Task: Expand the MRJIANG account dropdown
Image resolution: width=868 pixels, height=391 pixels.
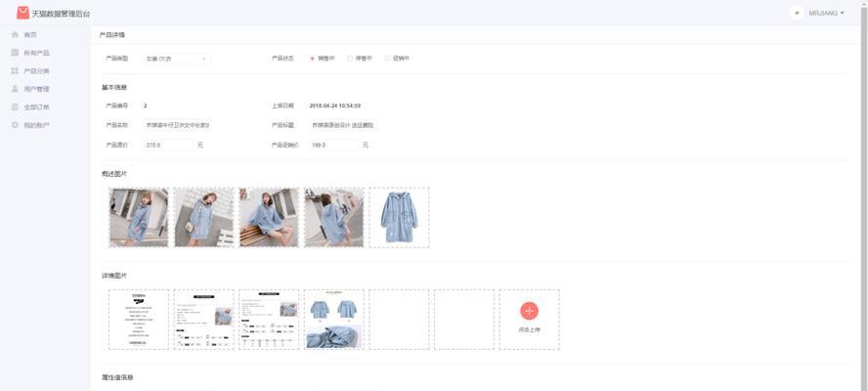Action: pyautogui.click(x=827, y=13)
